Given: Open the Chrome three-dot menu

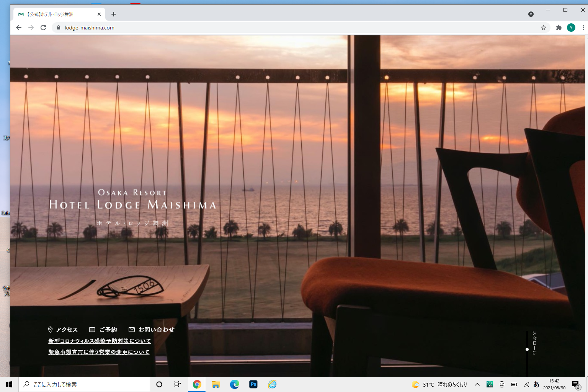Looking at the screenshot, I should (x=583, y=28).
